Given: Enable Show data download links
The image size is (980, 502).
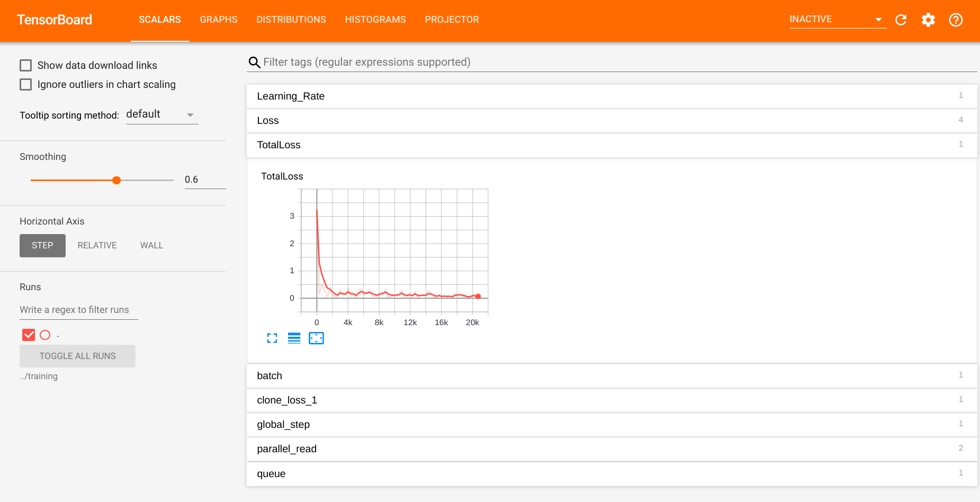Looking at the screenshot, I should tap(25, 66).
